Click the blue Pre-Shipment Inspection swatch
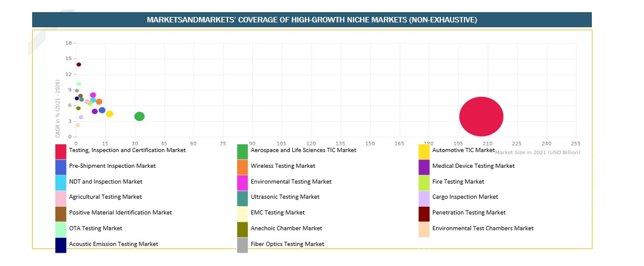The height and width of the screenshot is (266, 644). click(x=61, y=167)
